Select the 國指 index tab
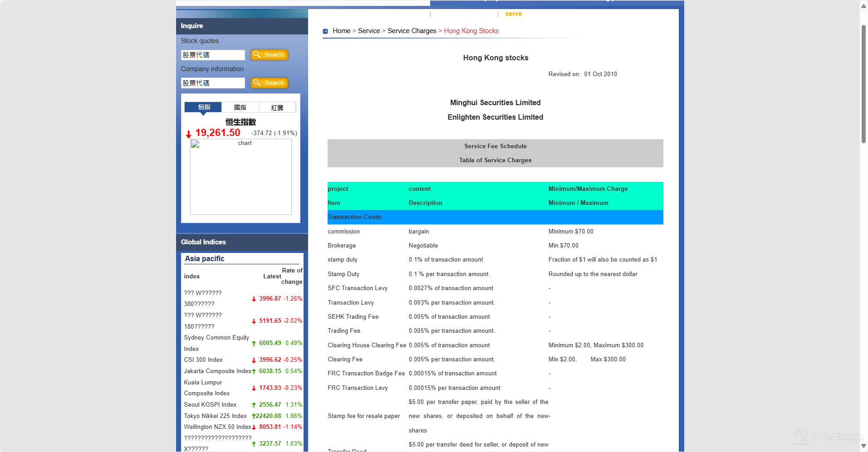Image resolution: width=868 pixels, height=452 pixels. click(240, 107)
